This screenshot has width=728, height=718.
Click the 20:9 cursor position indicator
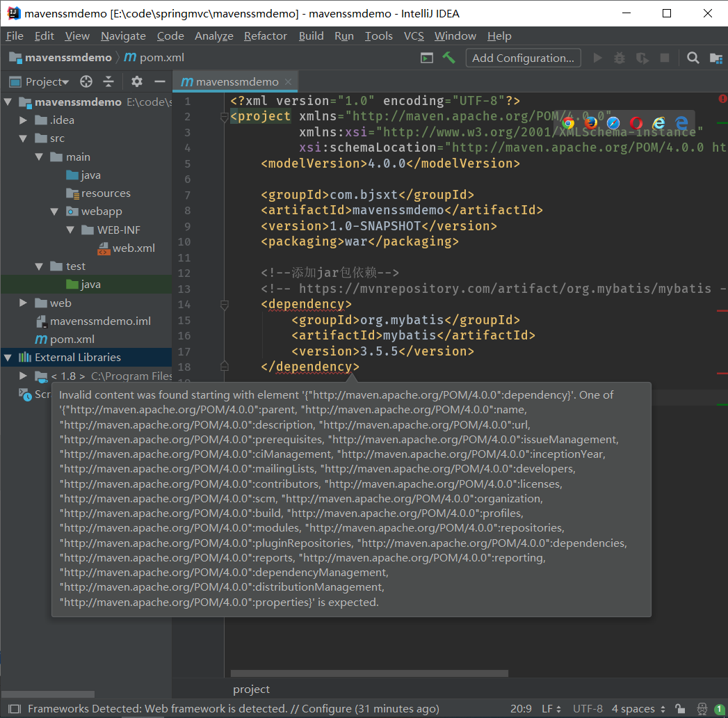[521, 709]
